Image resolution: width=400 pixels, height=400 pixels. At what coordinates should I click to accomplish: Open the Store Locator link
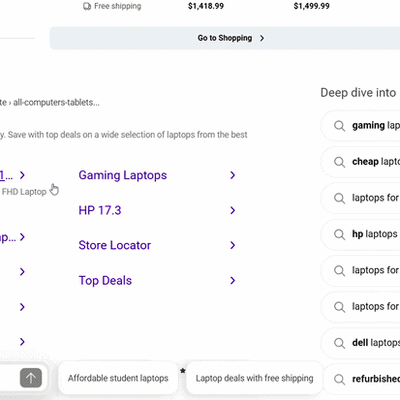click(115, 245)
